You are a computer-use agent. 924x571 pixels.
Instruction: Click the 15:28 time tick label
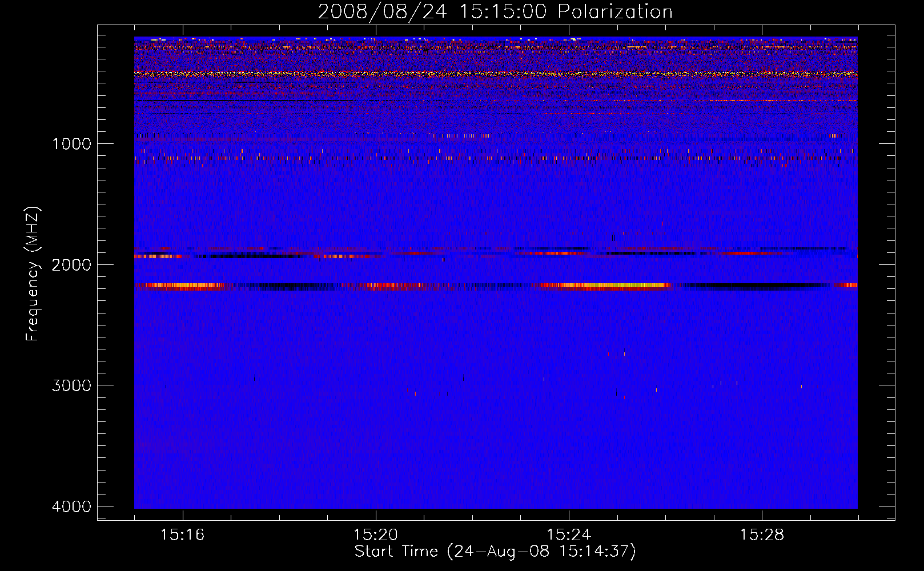762,535
